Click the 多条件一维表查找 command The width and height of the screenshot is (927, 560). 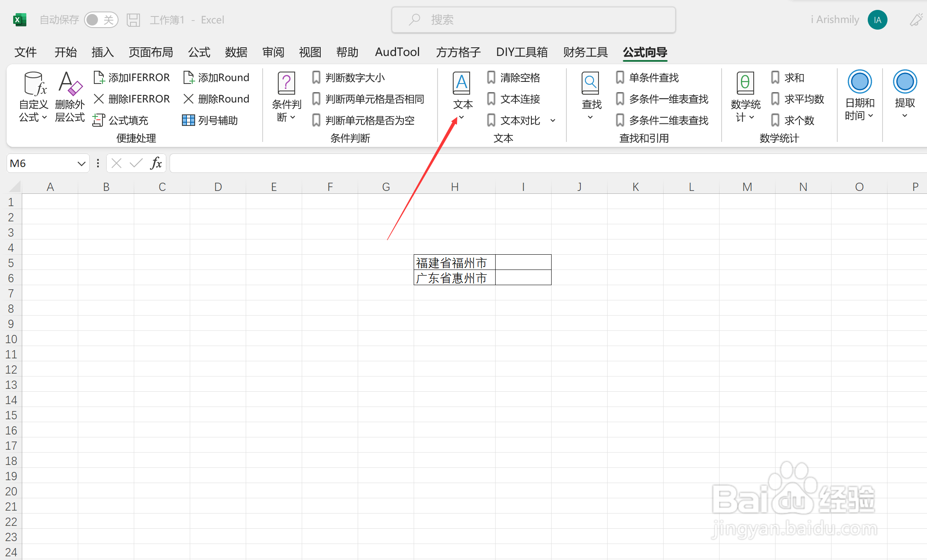click(662, 99)
